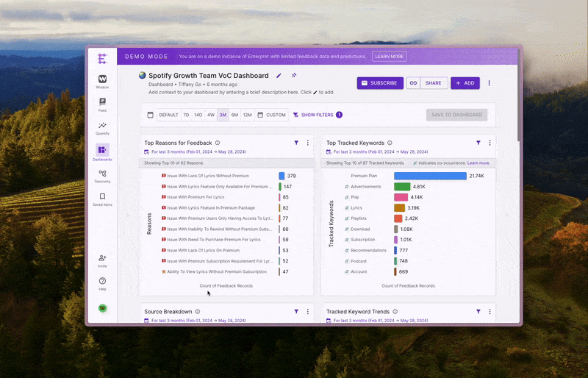The height and width of the screenshot is (378, 588).
Task: Select the DEFAULT date range
Action: point(168,115)
